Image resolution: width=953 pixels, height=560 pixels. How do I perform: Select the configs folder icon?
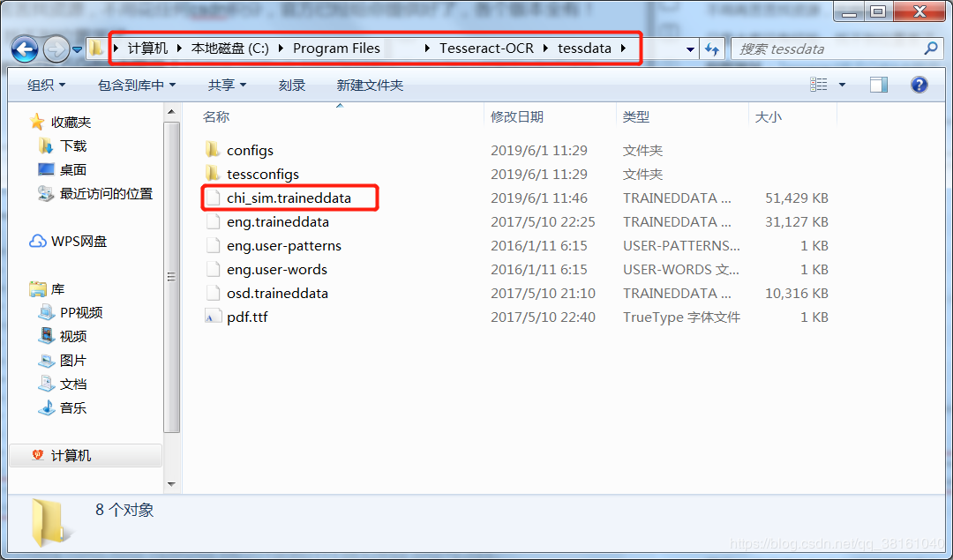(x=212, y=149)
